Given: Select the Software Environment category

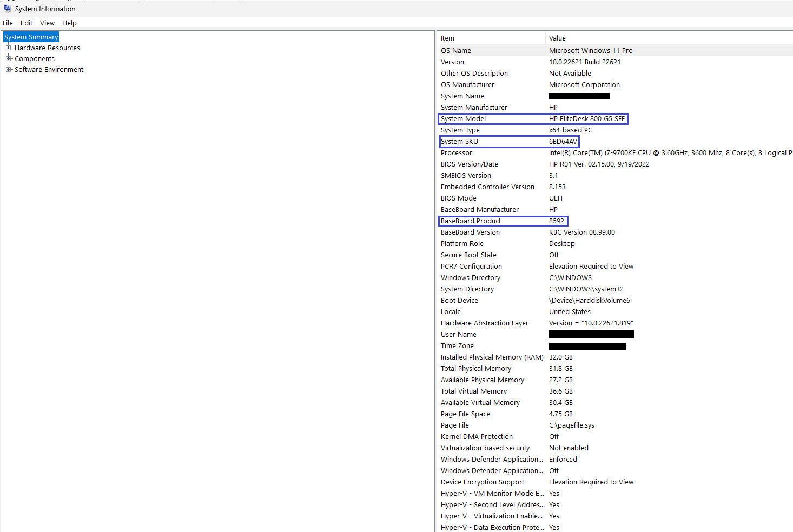Looking at the screenshot, I should 49,69.
